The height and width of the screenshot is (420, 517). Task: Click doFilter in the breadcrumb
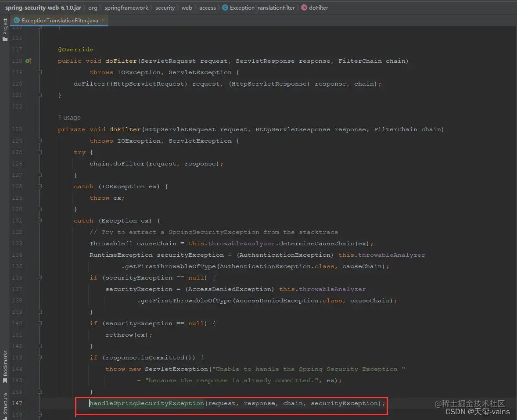click(x=319, y=7)
